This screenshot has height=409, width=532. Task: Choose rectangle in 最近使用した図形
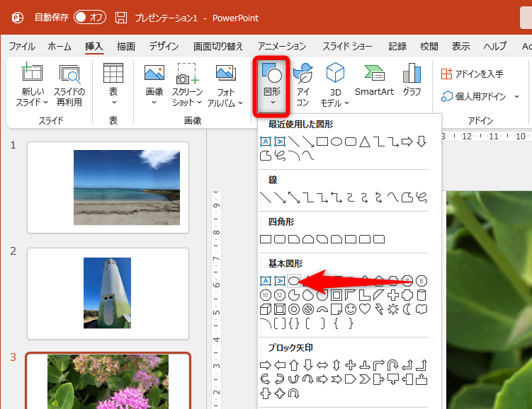click(322, 142)
